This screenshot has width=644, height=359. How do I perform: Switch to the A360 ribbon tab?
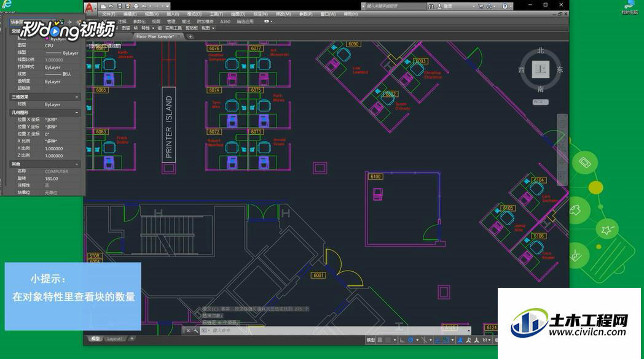click(x=225, y=21)
